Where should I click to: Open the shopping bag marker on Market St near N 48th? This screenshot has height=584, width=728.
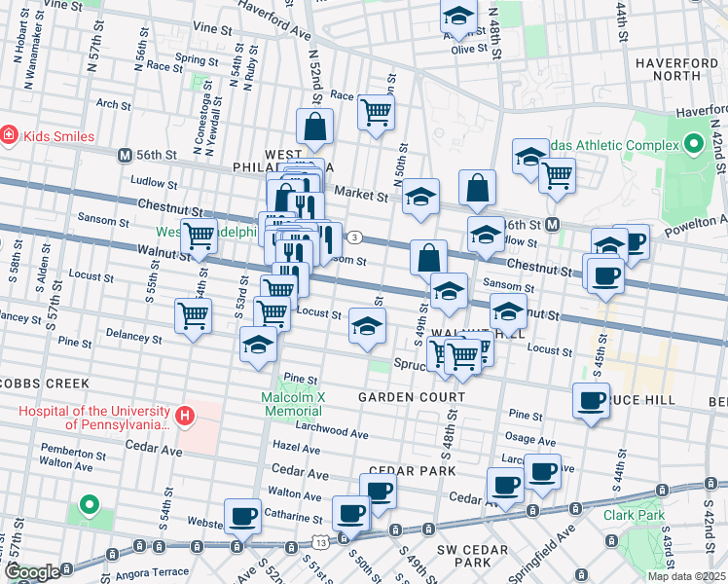pyautogui.click(x=477, y=189)
